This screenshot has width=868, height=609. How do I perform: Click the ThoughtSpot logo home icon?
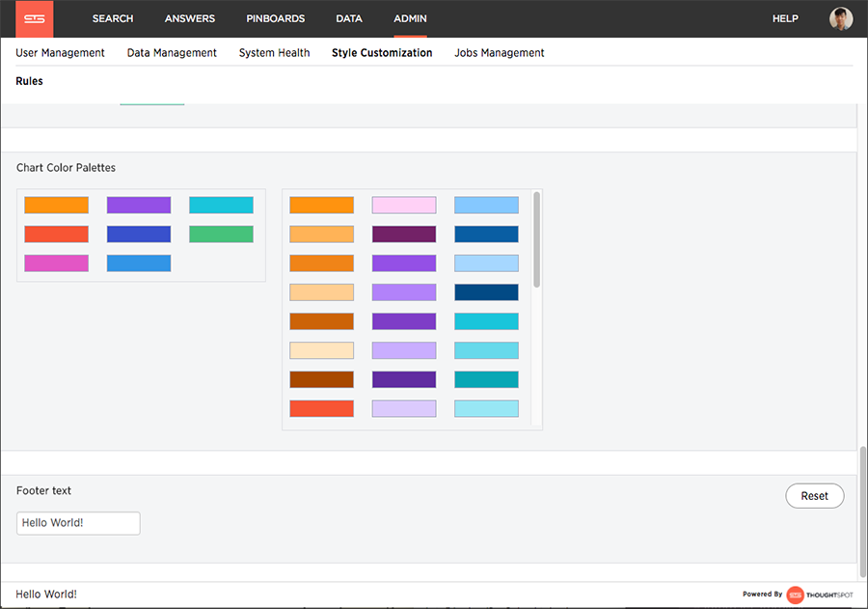click(x=35, y=19)
